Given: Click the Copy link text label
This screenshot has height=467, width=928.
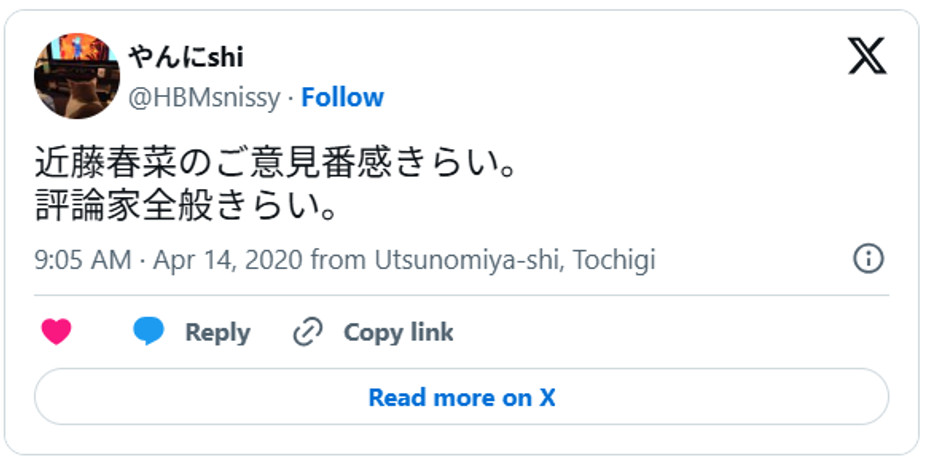Looking at the screenshot, I should [398, 332].
